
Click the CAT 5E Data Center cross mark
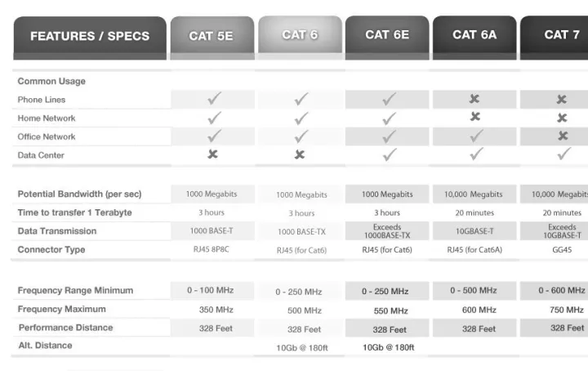(213, 154)
